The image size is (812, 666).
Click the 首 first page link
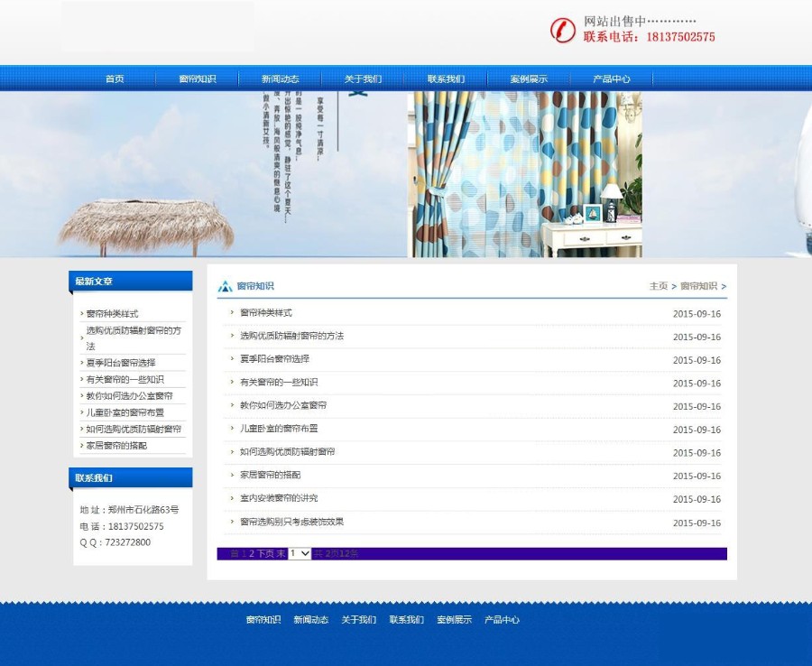tap(235, 553)
